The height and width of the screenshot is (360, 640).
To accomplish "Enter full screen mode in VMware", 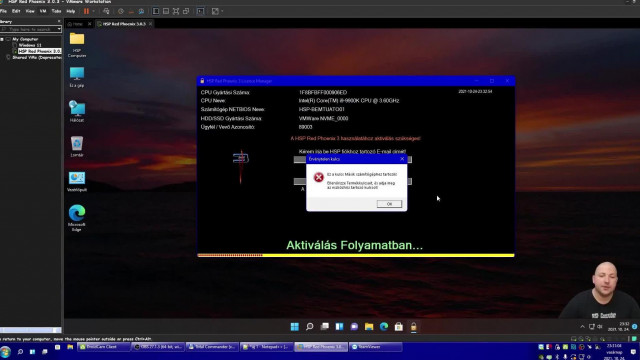I will point(176,11).
